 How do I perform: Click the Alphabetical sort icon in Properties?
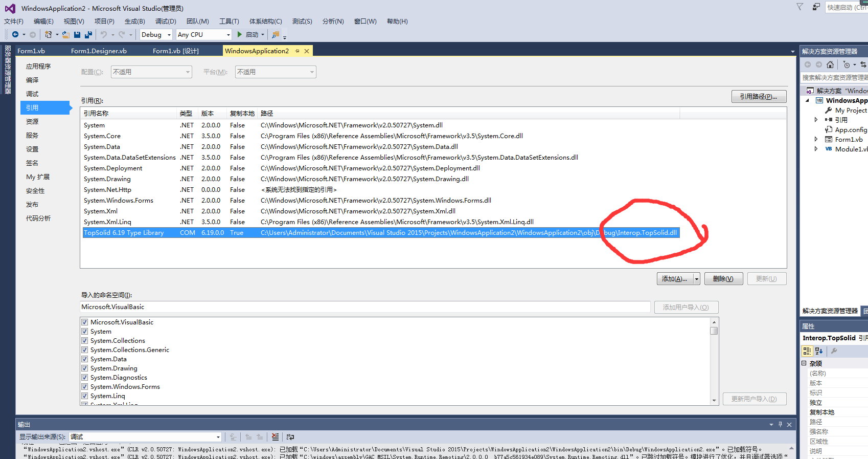(x=819, y=351)
